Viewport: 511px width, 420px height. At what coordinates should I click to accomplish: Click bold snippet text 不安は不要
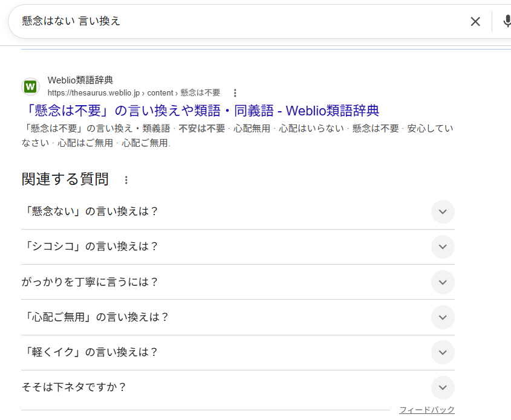[202, 129]
